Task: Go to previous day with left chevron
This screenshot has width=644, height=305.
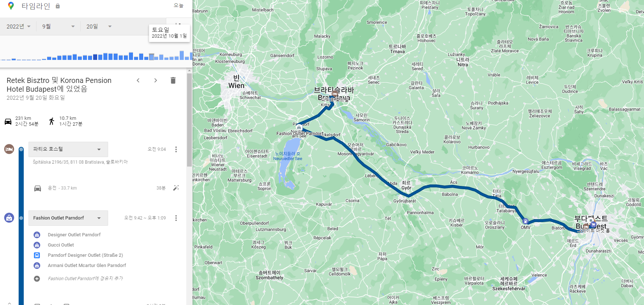Action: tap(138, 80)
